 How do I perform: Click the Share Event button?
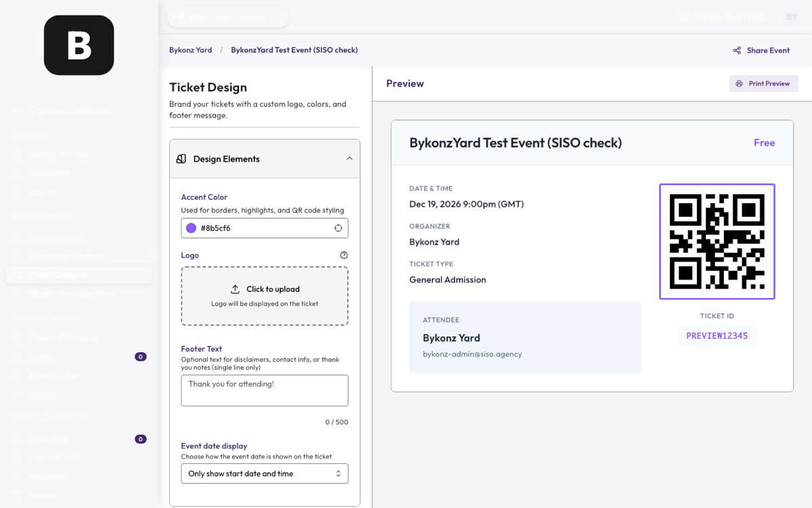[x=761, y=50]
